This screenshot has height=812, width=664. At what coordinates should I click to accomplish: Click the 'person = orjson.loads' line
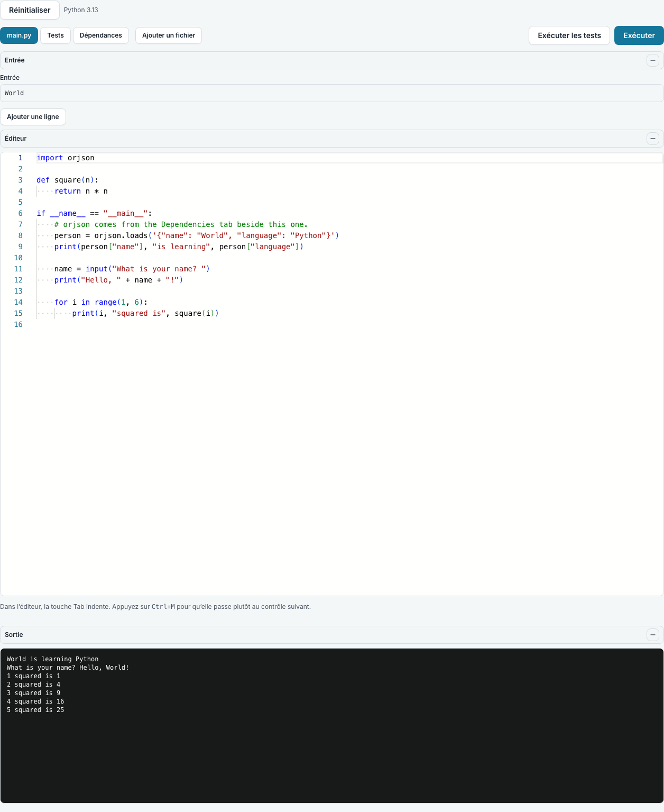coord(197,235)
